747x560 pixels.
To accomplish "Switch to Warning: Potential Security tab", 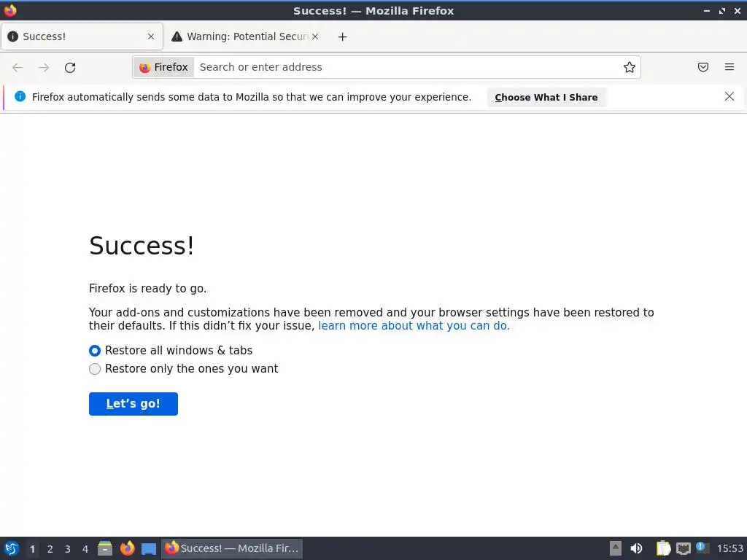I will pos(245,36).
